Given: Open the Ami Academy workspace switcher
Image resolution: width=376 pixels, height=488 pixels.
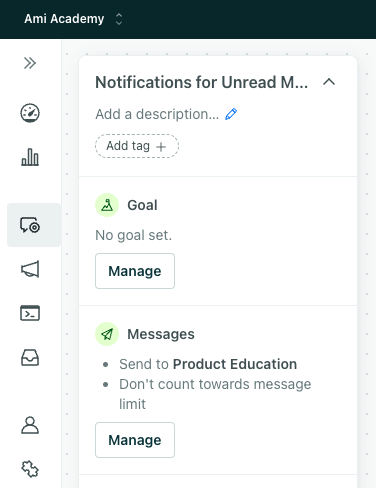Looking at the screenshot, I should 73,19.
